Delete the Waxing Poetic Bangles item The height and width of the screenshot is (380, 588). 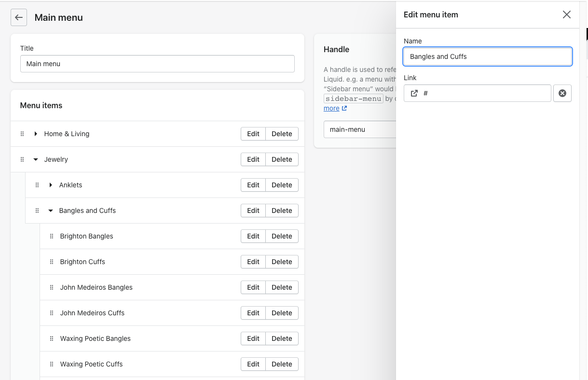tap(282, 338)
